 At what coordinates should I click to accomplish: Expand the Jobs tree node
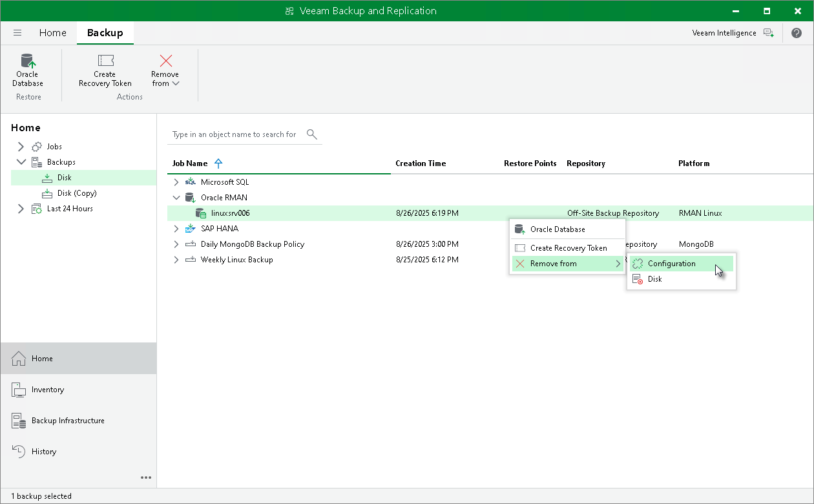click(x=21, y=147)
